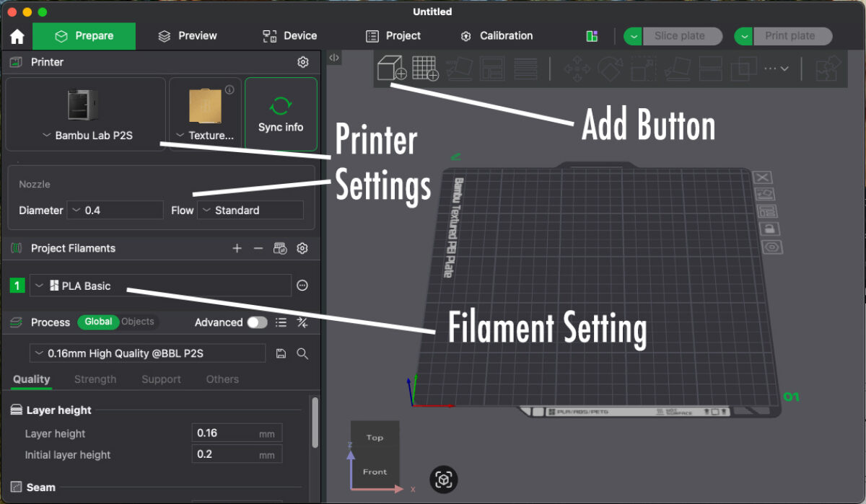The height and width of the screenshot is (504, 866).
Task: Open Project Filaments settings gear
Action: click(302, 248)
